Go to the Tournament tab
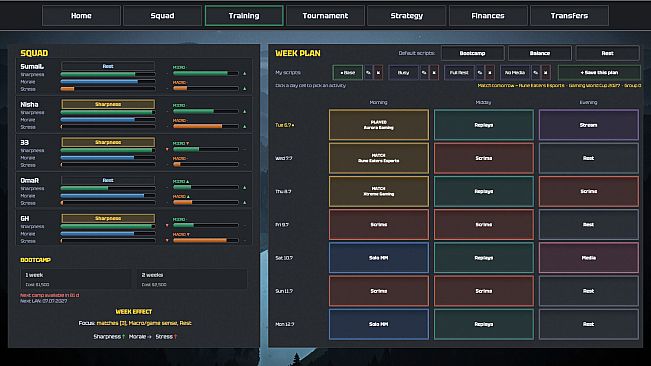Viewport: 651px width, 366px height. [326, 16]
